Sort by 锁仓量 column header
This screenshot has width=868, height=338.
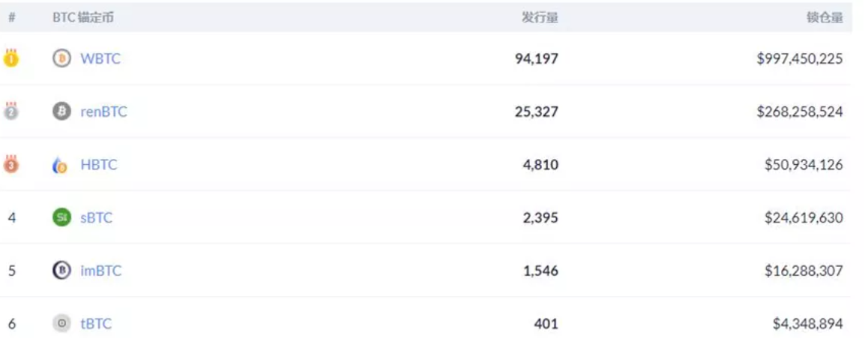click(x=825, y=18)
